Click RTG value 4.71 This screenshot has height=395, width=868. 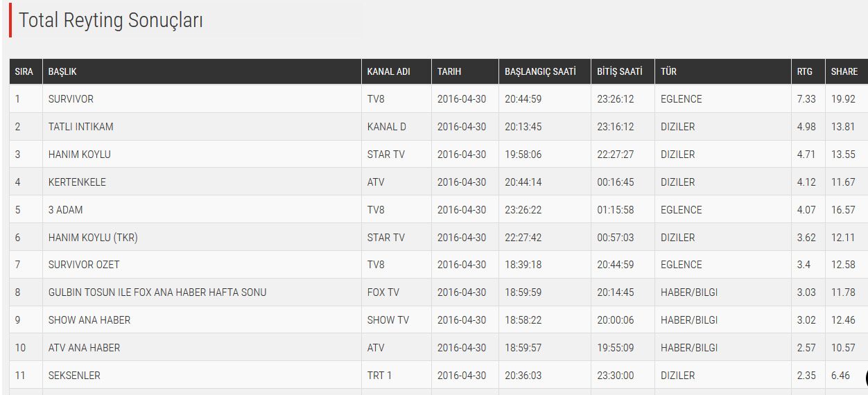tap(806, 155)
